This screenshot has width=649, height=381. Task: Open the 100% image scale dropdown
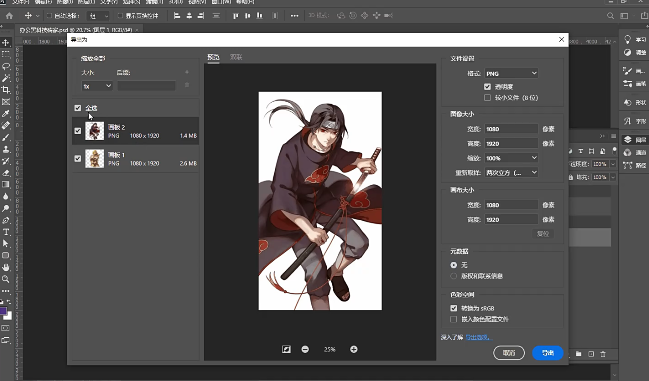click(511, 158)
